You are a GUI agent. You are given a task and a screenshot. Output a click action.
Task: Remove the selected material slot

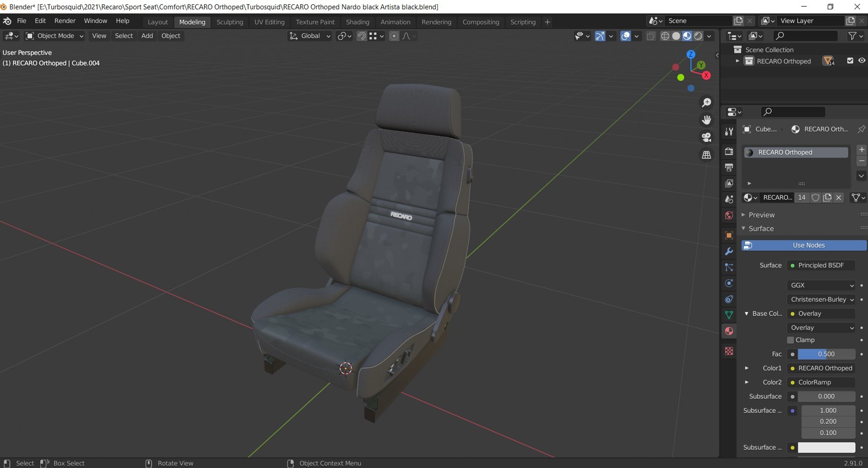point(862,161)
